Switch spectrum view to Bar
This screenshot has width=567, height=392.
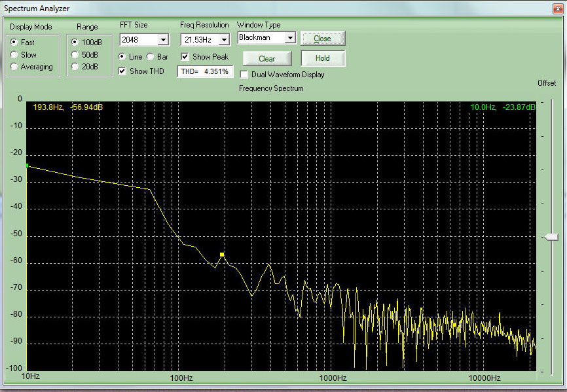pyautogui.click(x=150, y=57)
